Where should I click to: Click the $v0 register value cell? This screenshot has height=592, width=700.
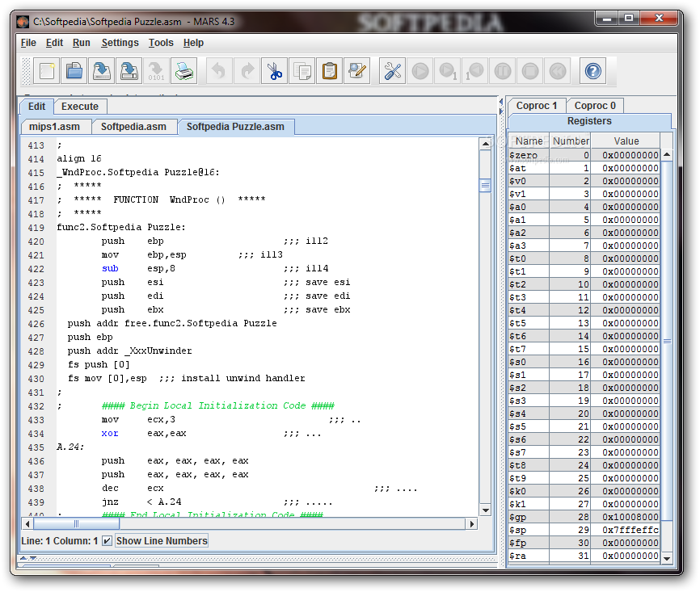coord(626,181)
